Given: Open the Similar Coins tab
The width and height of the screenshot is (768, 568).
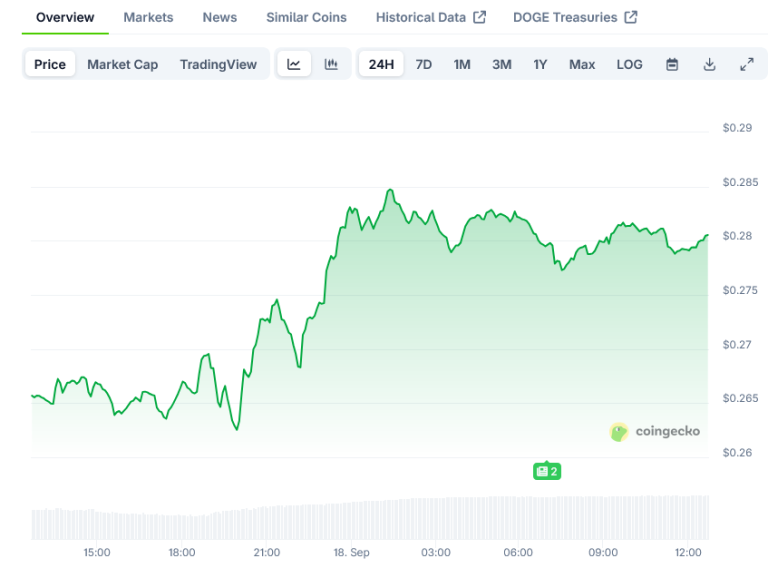Looking at the screenshot, I should [x=306, y=17].
